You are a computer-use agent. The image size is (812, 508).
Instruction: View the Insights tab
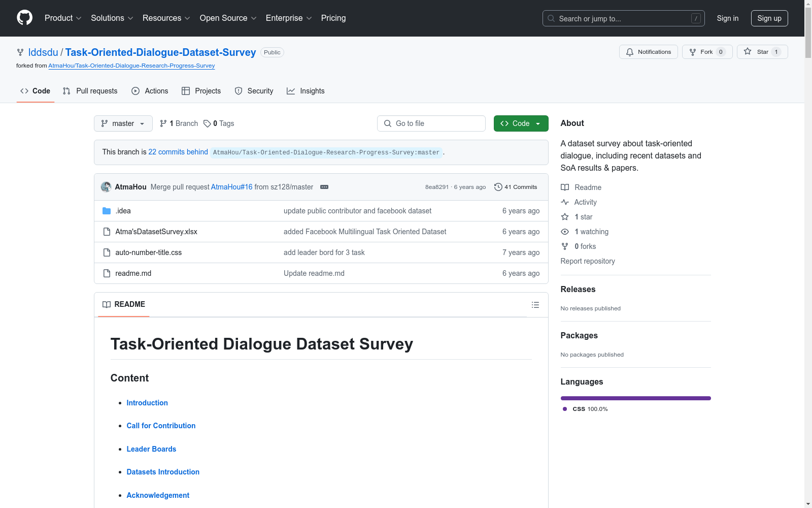point(306,91)
